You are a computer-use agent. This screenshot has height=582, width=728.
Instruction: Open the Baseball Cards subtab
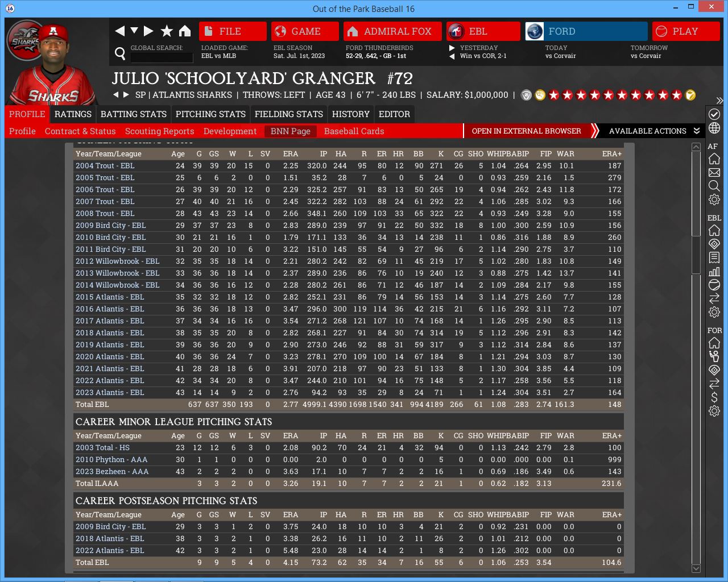(x=354, y=131)
